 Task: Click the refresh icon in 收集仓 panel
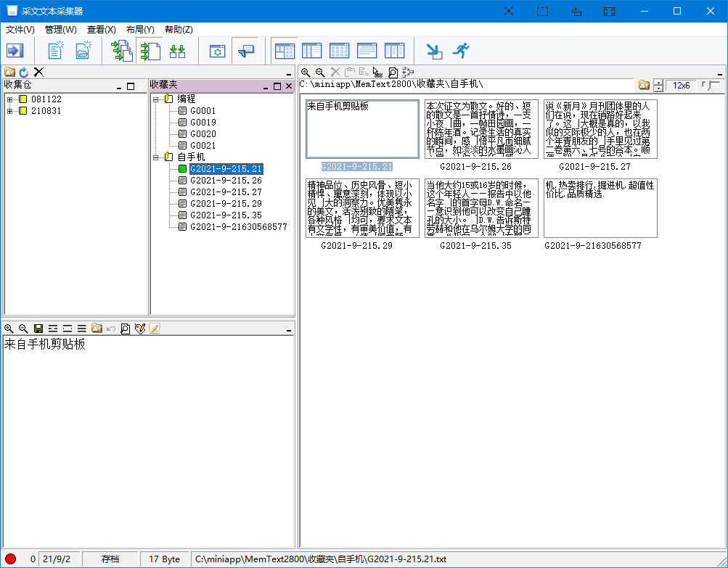click(24, 72)
